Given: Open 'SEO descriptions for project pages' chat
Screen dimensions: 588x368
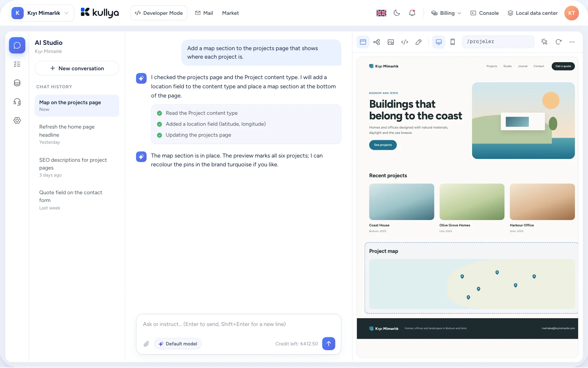Looking at the screenshot, I should (x=77, y=167).
